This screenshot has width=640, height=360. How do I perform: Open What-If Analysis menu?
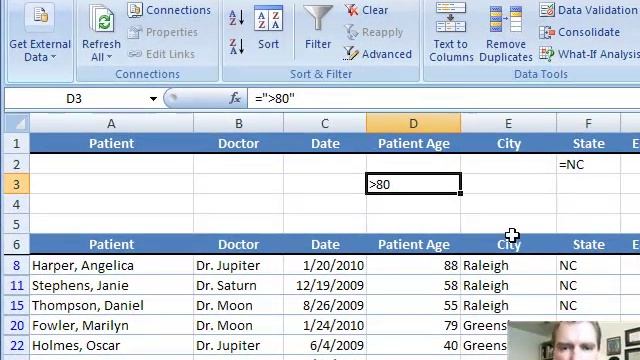click(x=589, y=54)
